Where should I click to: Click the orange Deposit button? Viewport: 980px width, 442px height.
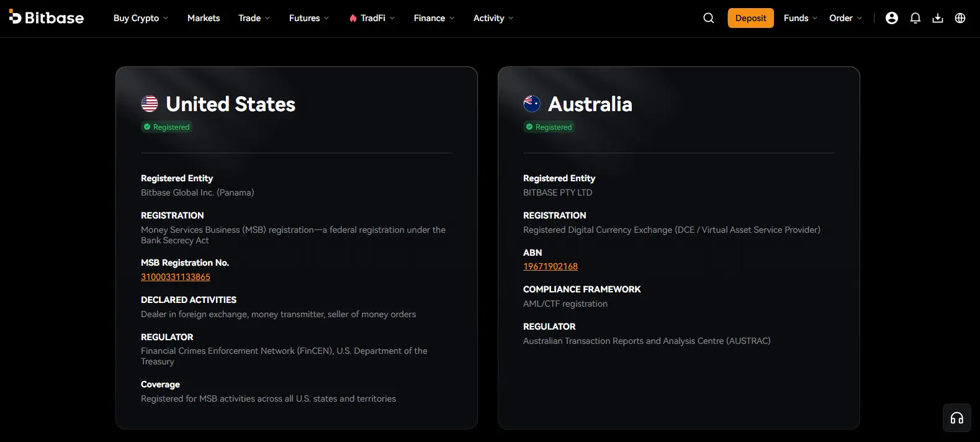[x=751, y=18]
